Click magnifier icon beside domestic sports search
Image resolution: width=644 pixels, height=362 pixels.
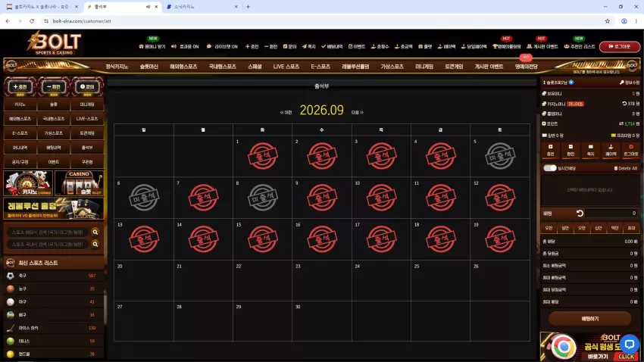pyautogui.click(x=95, y=244)
